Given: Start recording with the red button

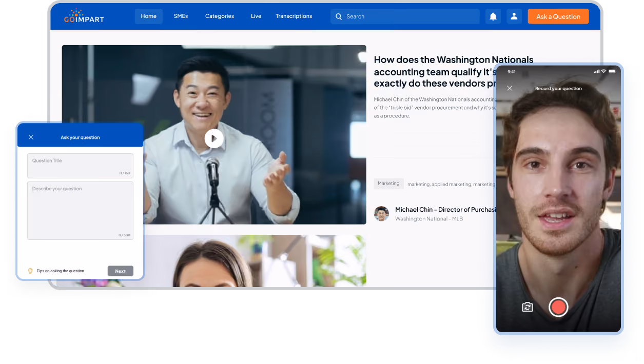Looking at the screenshot, I should pyautogui.click(x=558, y=307).
